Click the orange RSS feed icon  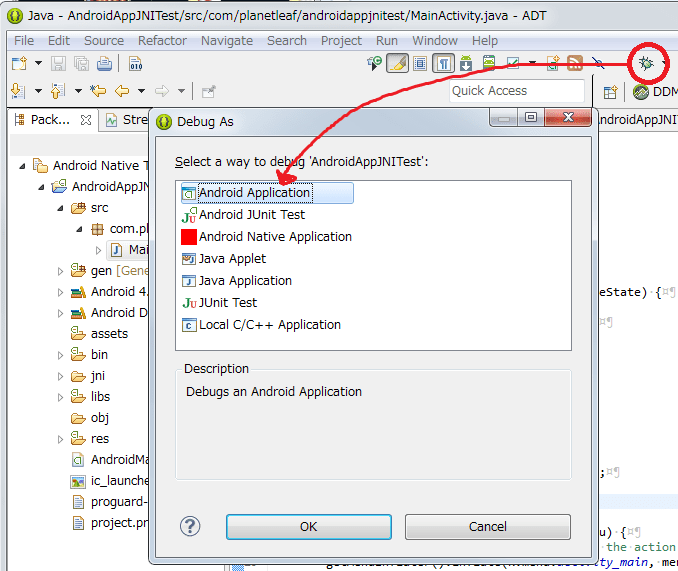point(575,64)
